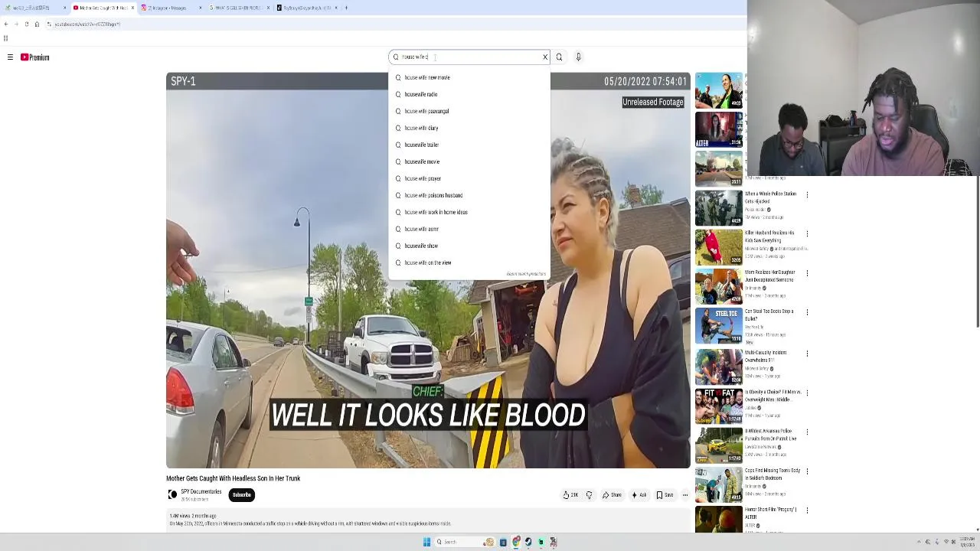Go back with browser back arrow
The width and height of the screenshot is (980, 551).
(6, 24)
